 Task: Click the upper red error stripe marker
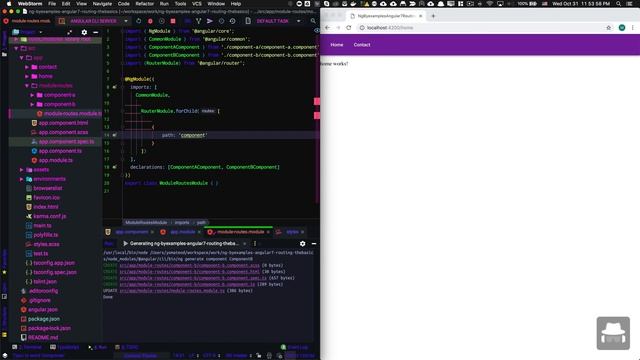(317, 101)
